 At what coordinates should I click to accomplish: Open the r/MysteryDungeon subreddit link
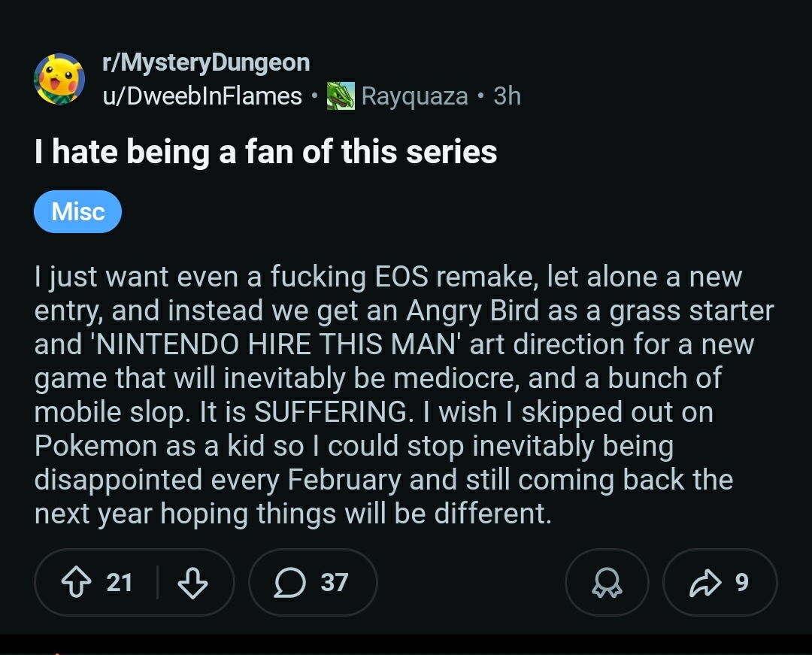205,62
